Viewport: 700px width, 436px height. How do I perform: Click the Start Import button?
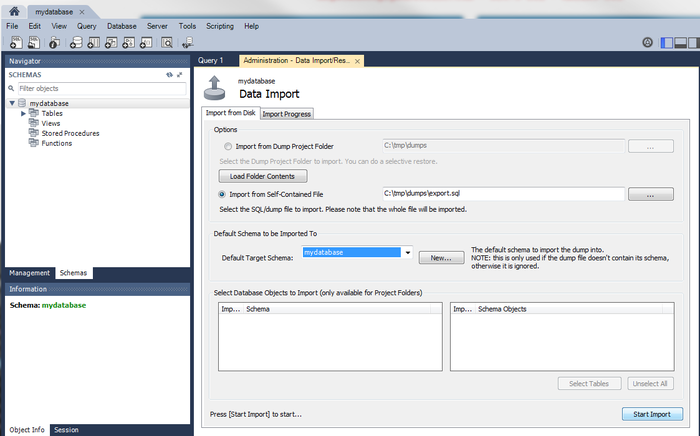pos(652,414)
